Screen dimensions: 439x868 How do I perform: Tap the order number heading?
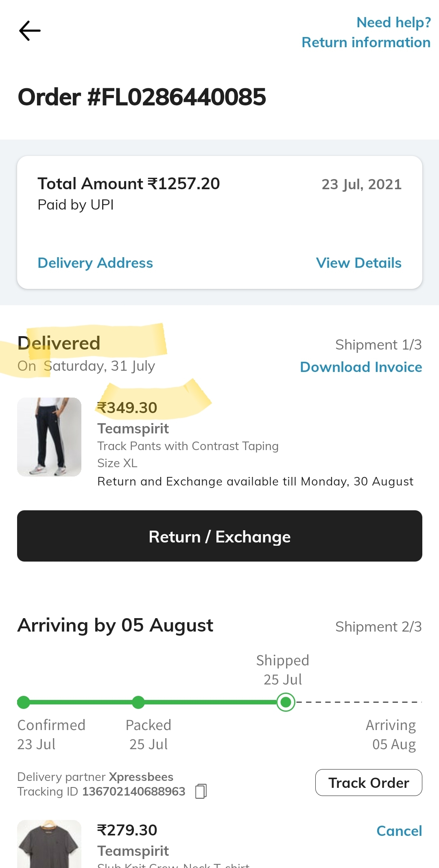click(142, 97)
